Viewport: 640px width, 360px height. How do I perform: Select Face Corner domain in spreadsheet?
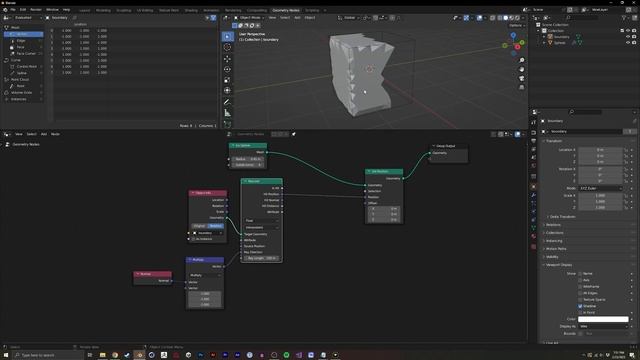click(23, 53)
